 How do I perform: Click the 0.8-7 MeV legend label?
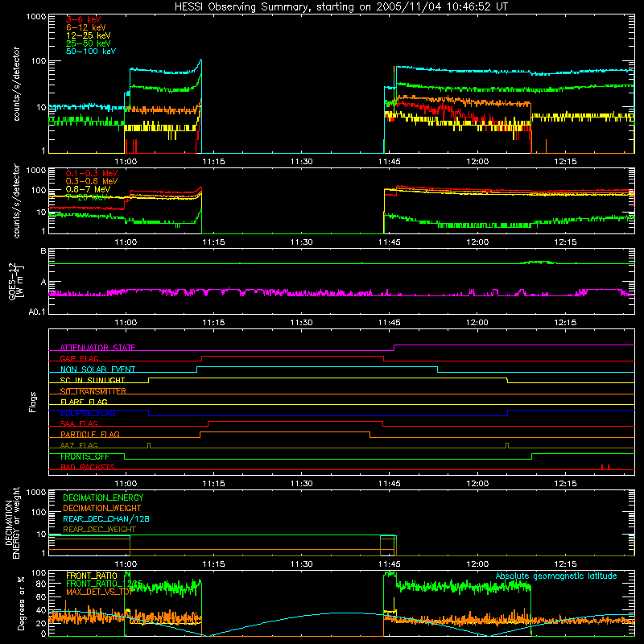pyautogui.click(x=88, y=189)
